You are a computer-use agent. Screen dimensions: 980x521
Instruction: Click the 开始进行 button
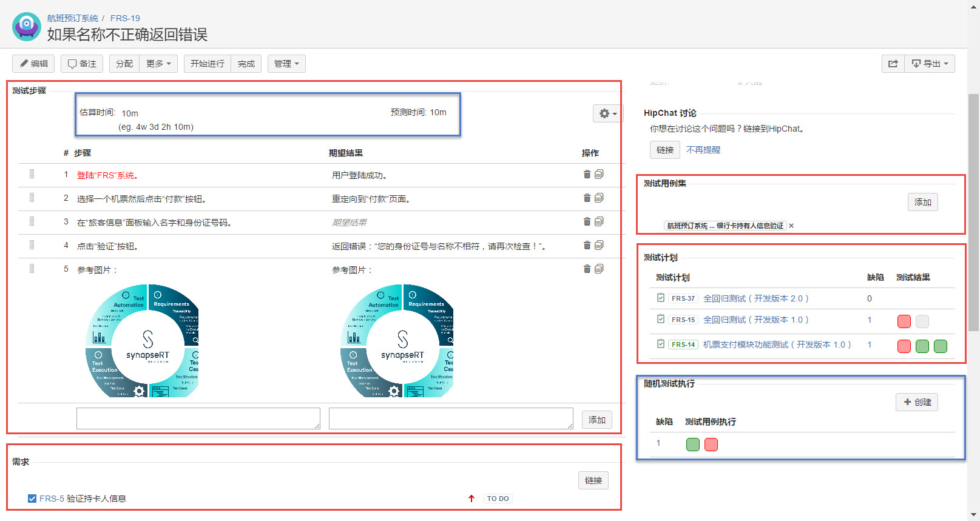208,64
